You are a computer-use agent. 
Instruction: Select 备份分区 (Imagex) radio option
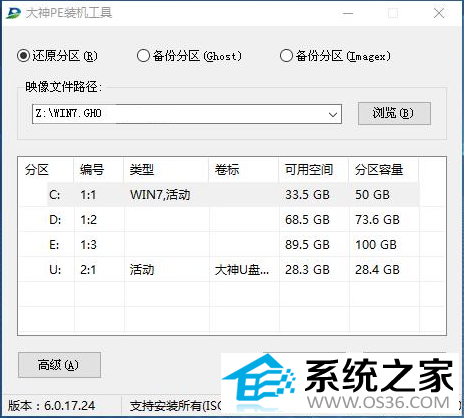click(x=286, y=56)
